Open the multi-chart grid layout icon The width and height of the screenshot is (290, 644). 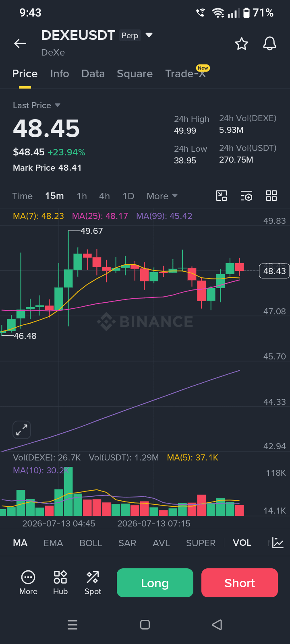pos(271,196)
